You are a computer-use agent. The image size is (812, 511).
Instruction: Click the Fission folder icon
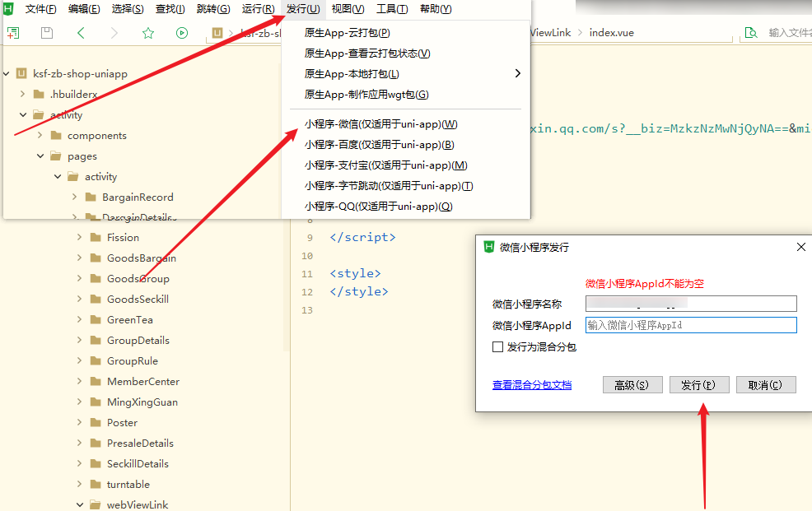[x=96, y=238]
